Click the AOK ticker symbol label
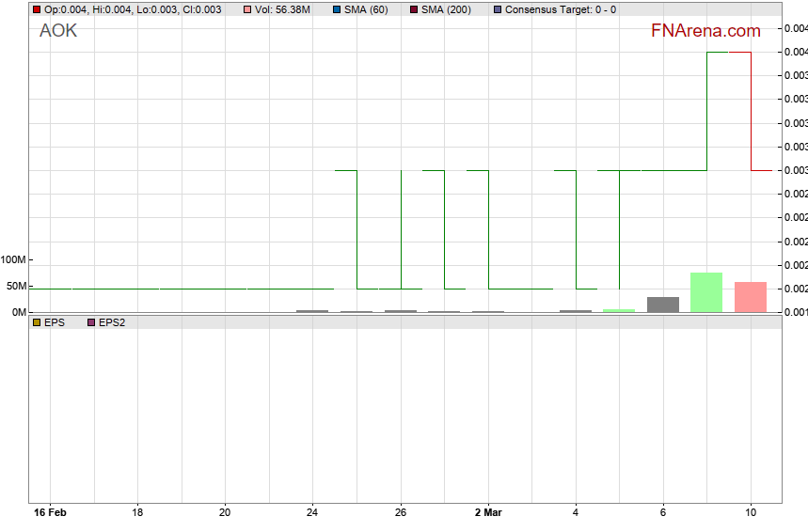The width and height of the screenshot is (808, 532). point(58,31)
